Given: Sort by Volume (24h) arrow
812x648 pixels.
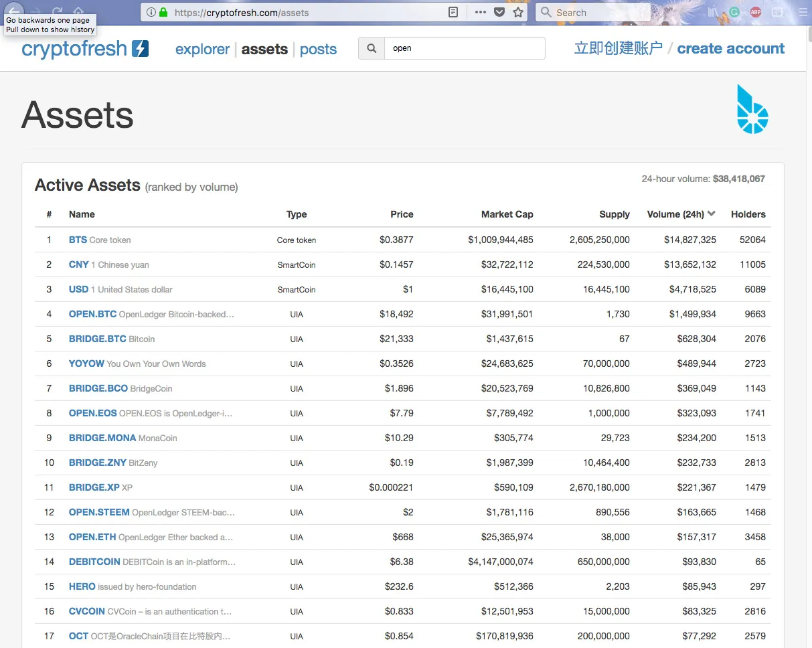Looking at the screenshot, I should pyautogui.click(x=711, y=214).
